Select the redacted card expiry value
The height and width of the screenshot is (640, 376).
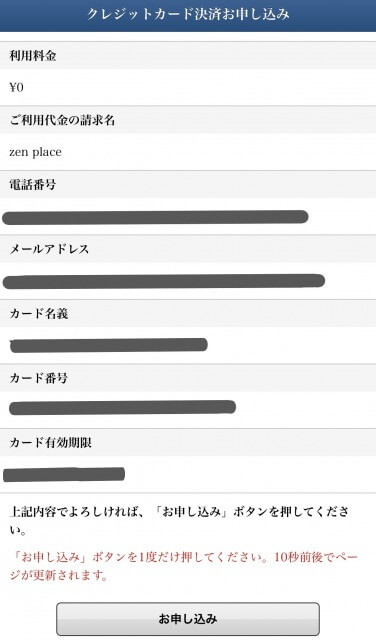pyautogui.click(x=64, y=474)
